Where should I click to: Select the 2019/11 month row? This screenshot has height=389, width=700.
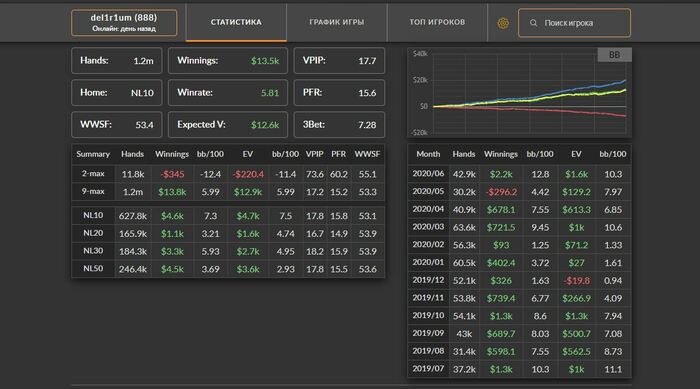pos(519,298)
